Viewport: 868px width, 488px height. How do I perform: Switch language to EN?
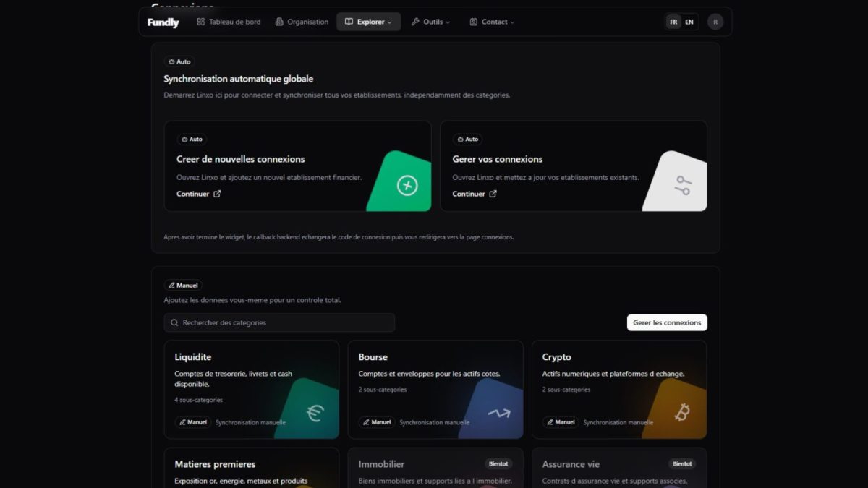pyautogui.click(x=689, y=22)
